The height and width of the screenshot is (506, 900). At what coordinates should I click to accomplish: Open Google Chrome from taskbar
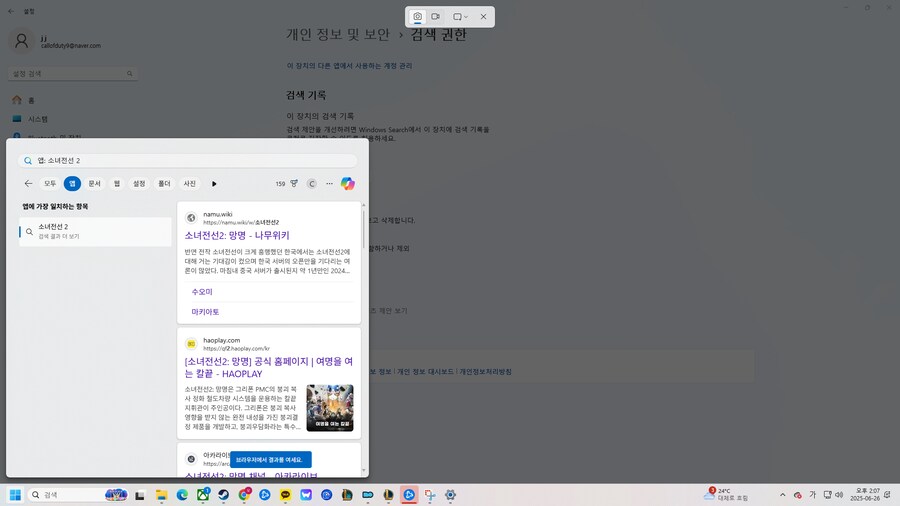(244, 495)
